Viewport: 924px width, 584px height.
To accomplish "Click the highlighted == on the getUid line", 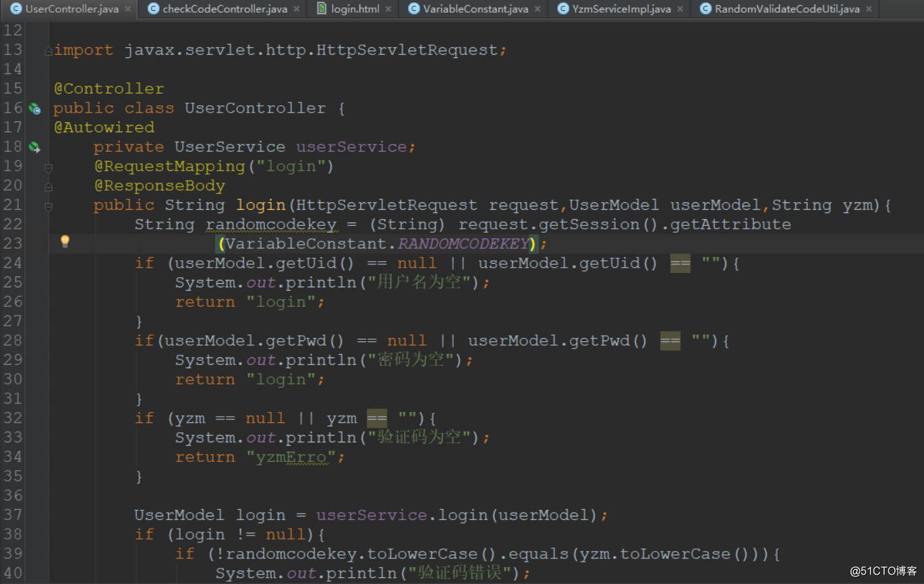I will pos(680,263).
